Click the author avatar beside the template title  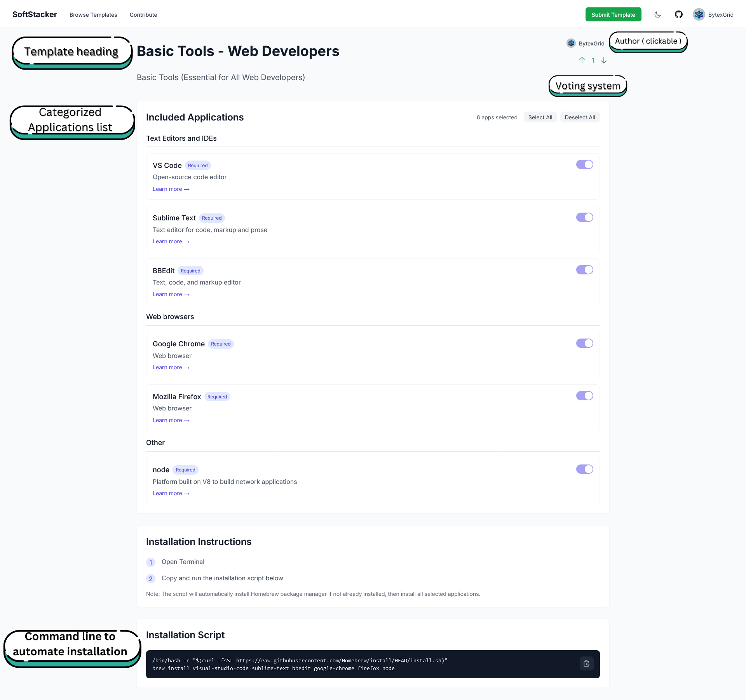pos(571,43)
